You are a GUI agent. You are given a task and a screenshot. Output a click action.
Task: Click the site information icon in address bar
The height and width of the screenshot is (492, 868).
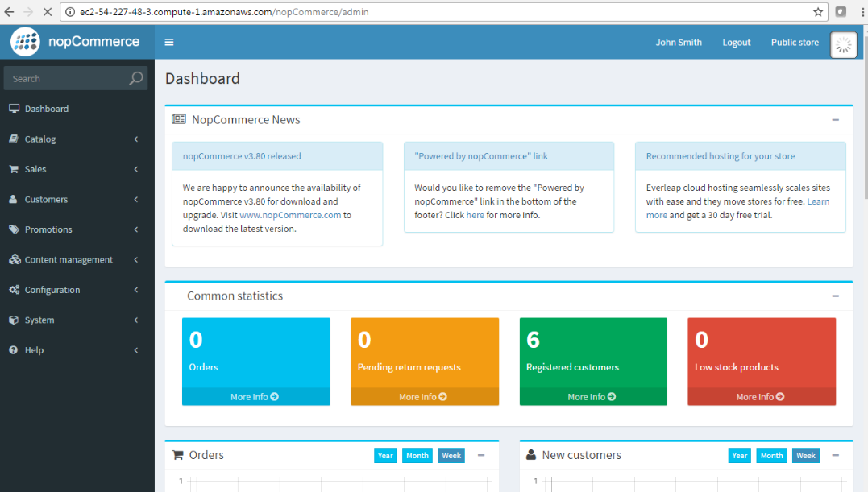point(70,11)
